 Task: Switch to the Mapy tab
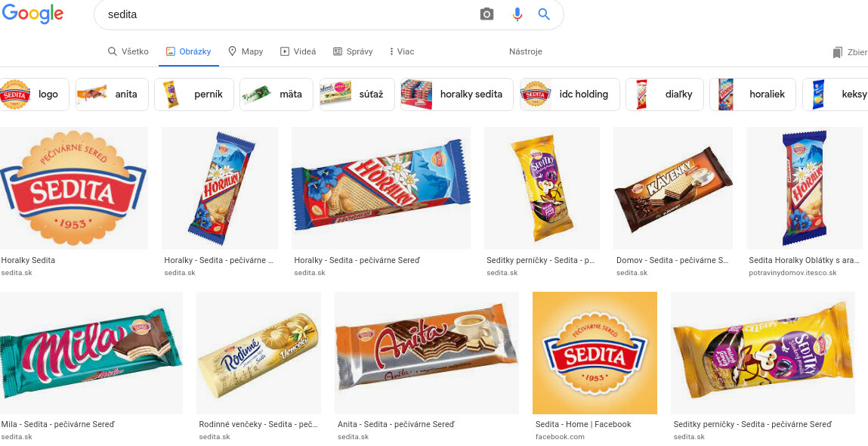[246, 51]
